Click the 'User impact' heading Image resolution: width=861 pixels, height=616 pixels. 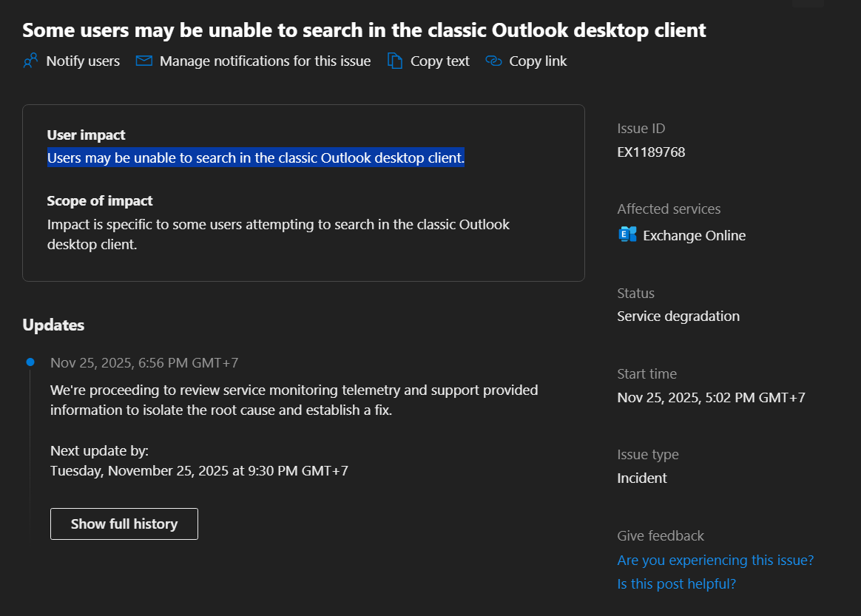87,135
